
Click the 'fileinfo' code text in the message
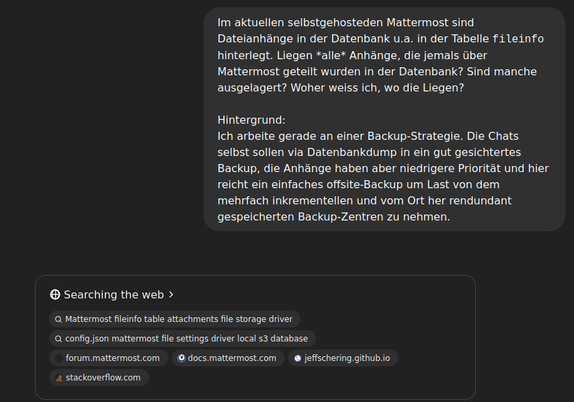pos(518,39)
